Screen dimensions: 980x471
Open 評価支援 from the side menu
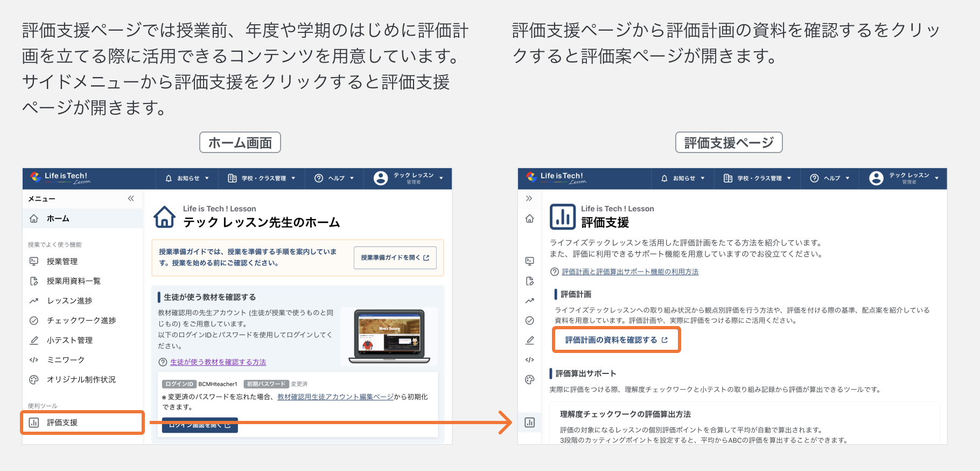pos(83,422)
